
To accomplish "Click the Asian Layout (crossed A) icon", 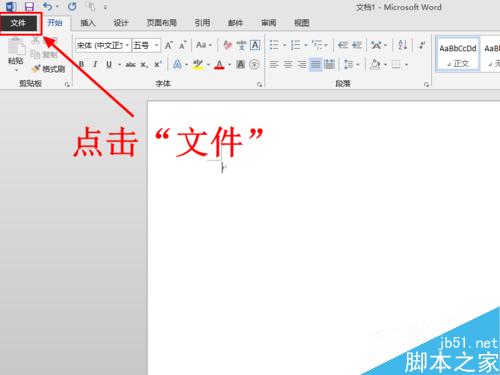I will tap(376, 45).
